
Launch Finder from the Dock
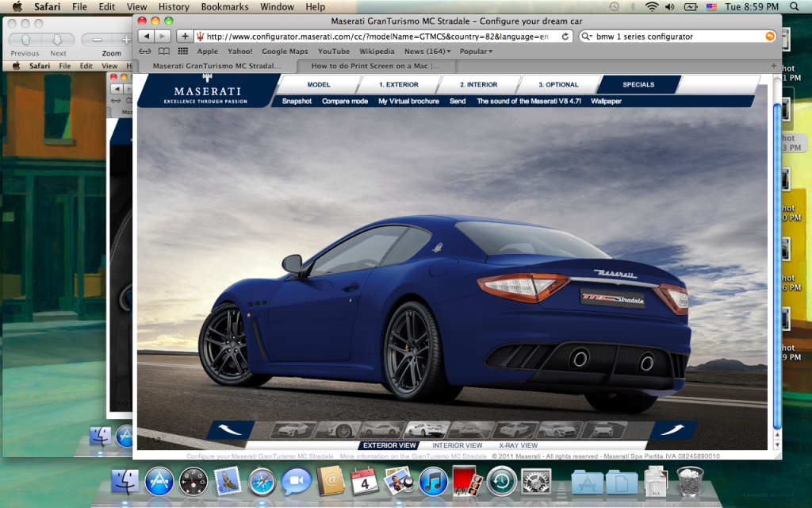tap(124, 481)
